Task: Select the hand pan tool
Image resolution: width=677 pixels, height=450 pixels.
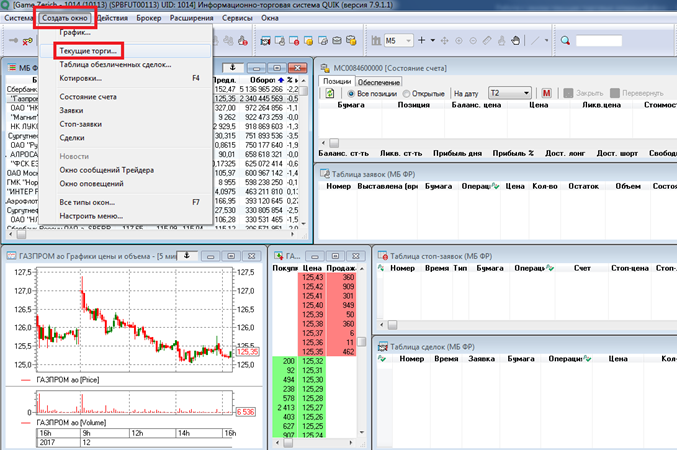Action: click(516, 41)
